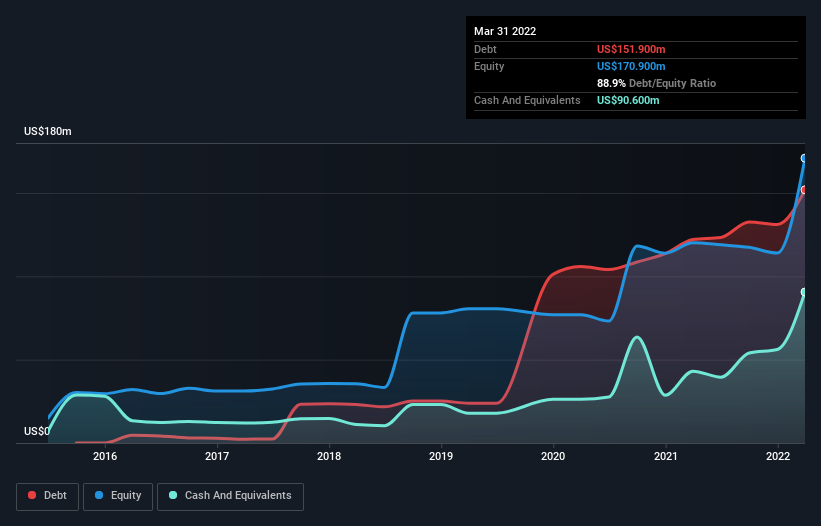Click the Equity label in tooltip

(489, 66)
